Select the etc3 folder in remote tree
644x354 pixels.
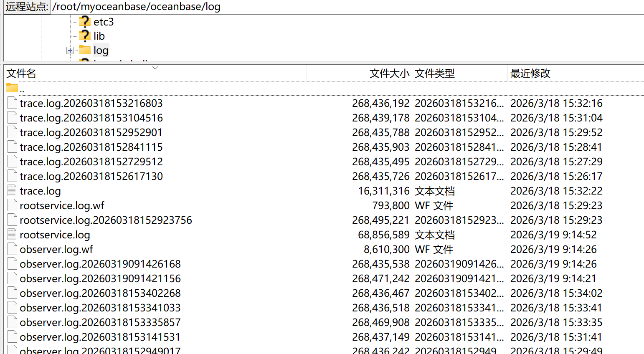click(103, 22)
